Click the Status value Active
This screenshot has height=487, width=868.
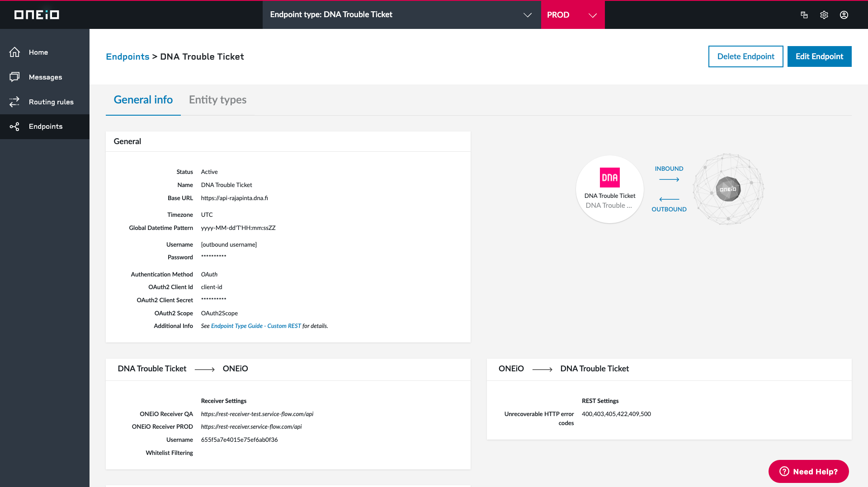(x=209, y=172)
